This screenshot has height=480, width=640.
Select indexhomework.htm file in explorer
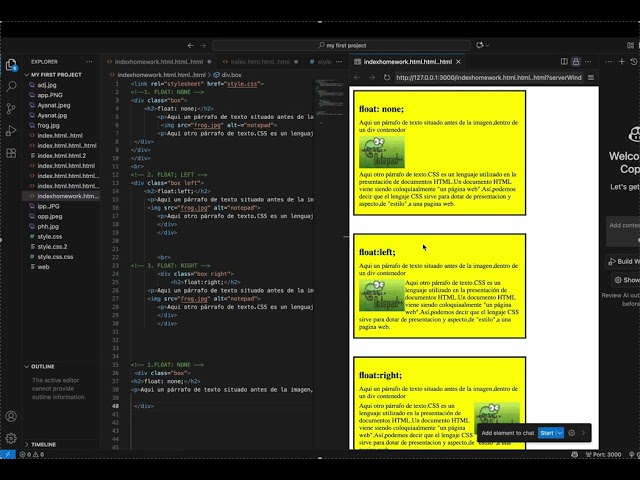[x=61, y=196]
